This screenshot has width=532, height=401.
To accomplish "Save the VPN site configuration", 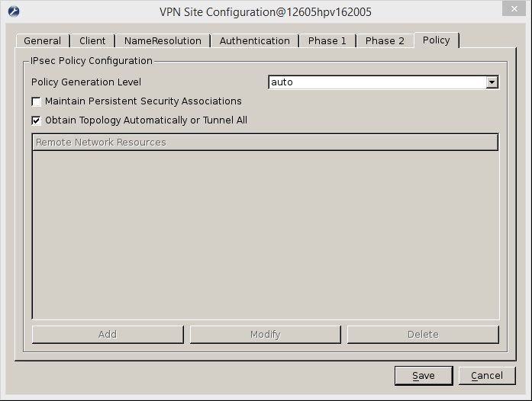I will tap(423, 376).
